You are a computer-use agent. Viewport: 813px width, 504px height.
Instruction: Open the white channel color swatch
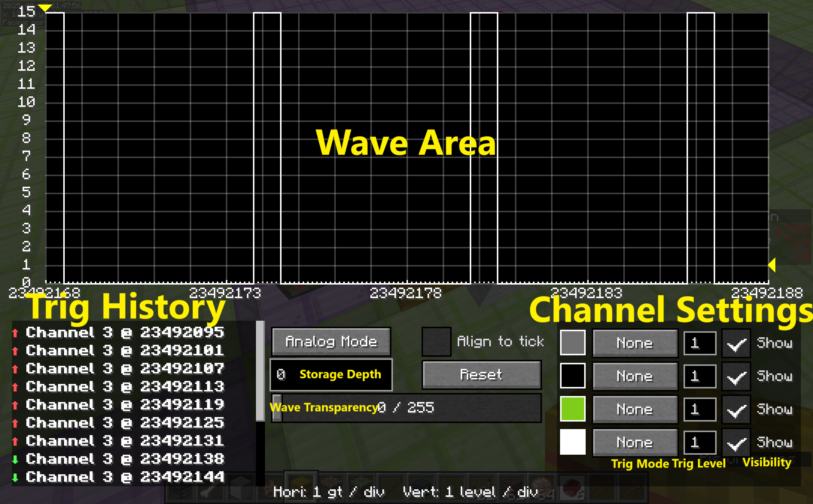point(572,442)
